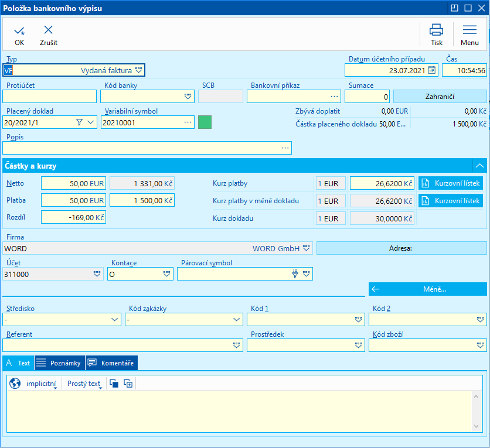Image resolution: width=490 pixels, height=448 pixels.
Task: Click into the Protiúčet input field
Action: 49,97
